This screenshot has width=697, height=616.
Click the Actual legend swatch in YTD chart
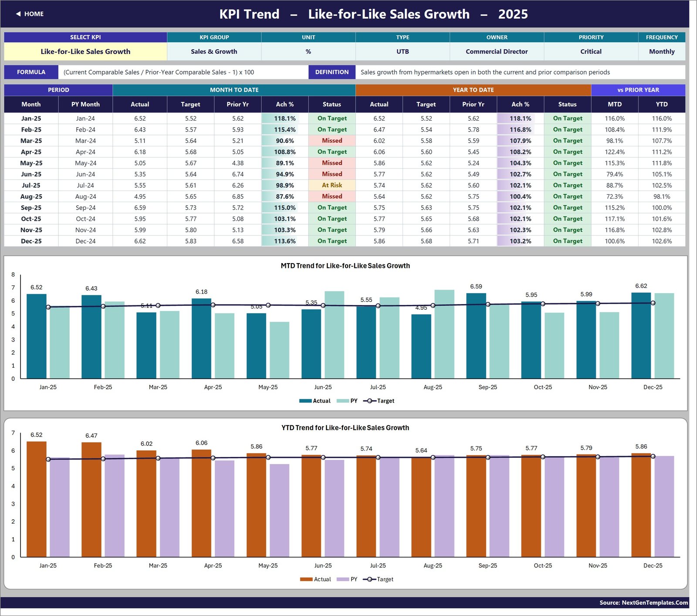pyautogui.click(x=306, y=579)
